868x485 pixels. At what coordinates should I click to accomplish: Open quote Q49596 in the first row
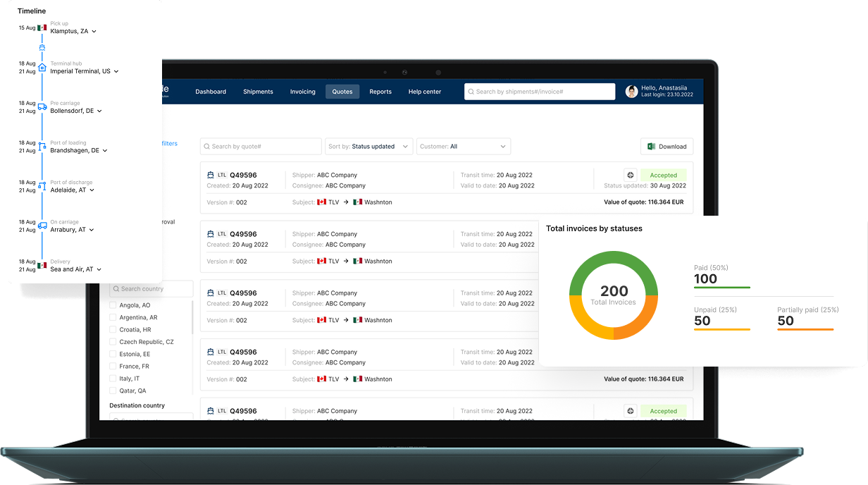click(x=243, y=175)
